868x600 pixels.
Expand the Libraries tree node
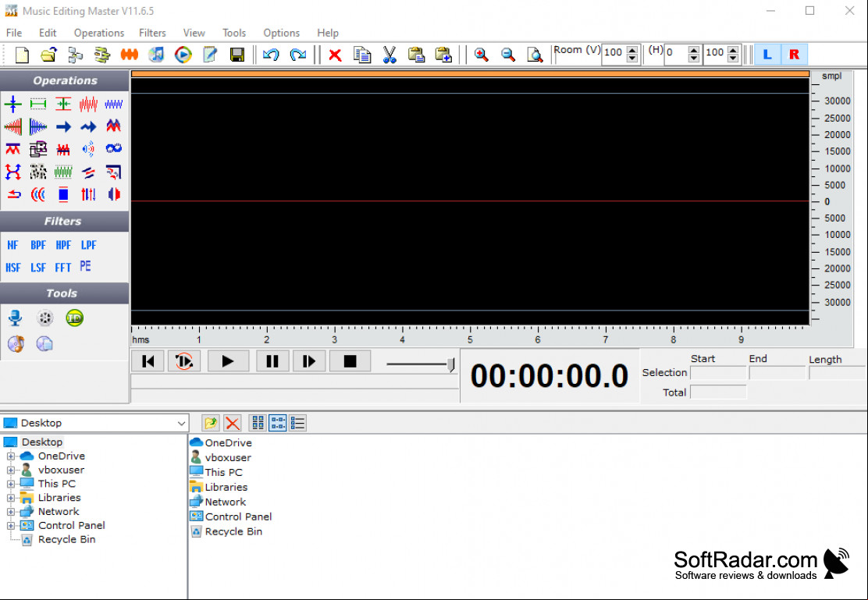10,498
